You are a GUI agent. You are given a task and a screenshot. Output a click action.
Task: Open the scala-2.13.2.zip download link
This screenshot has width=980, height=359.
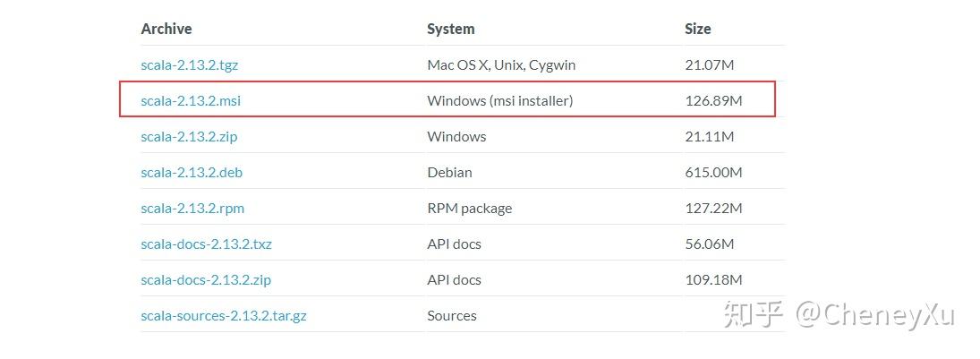[x=189, y=137]
